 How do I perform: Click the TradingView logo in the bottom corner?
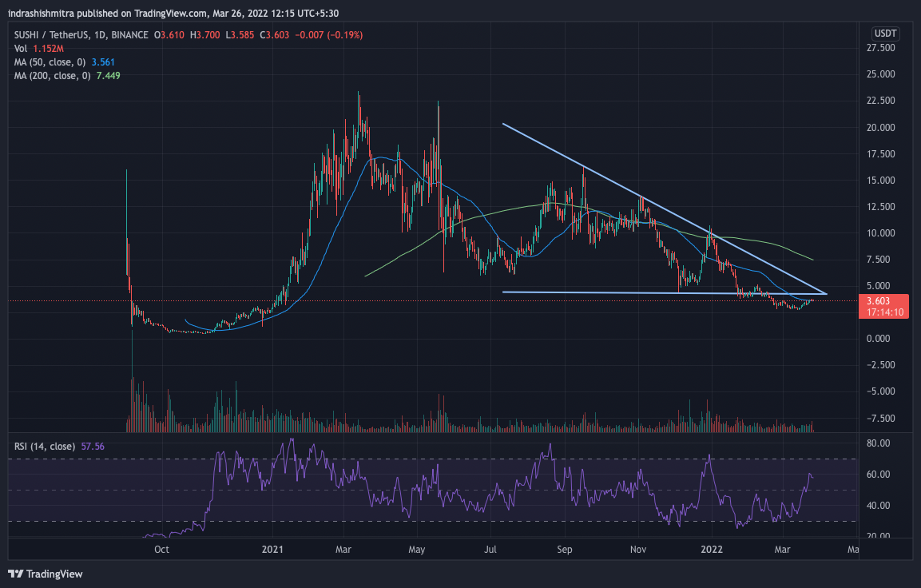46,574
